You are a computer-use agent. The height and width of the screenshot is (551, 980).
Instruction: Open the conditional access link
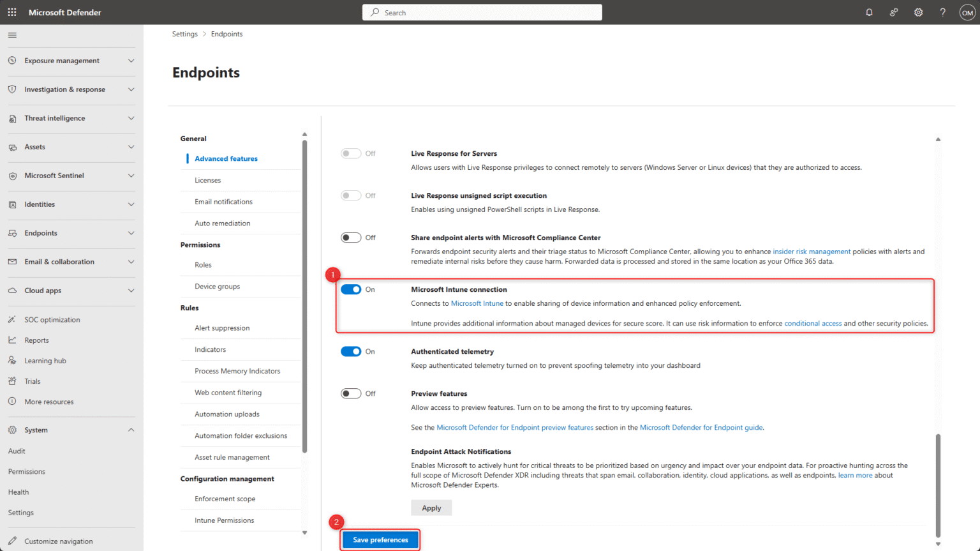pyautogui.click(x=813, y=323)
